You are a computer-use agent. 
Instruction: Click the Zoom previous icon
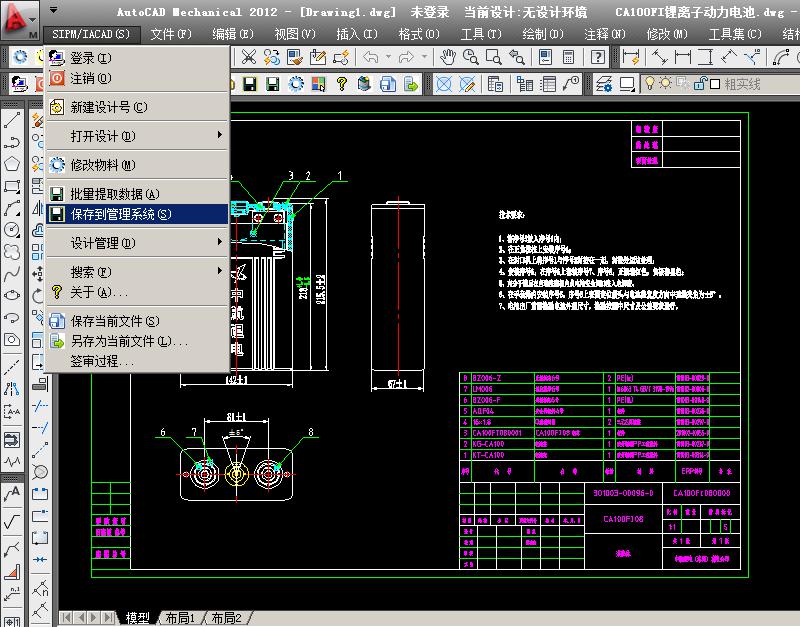[517, 57]
